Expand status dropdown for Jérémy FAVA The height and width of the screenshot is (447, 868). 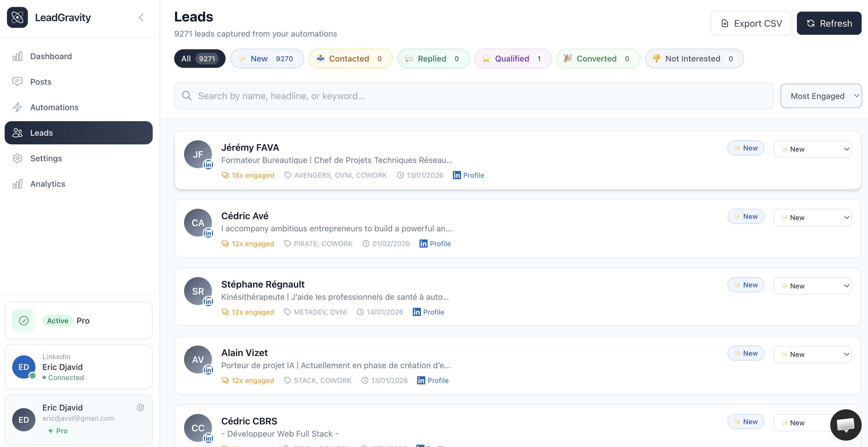click(813, 149)
